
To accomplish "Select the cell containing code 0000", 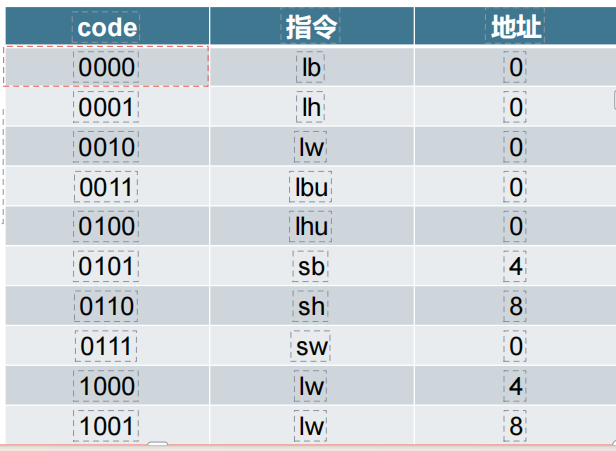I will (x=106, y=67).
